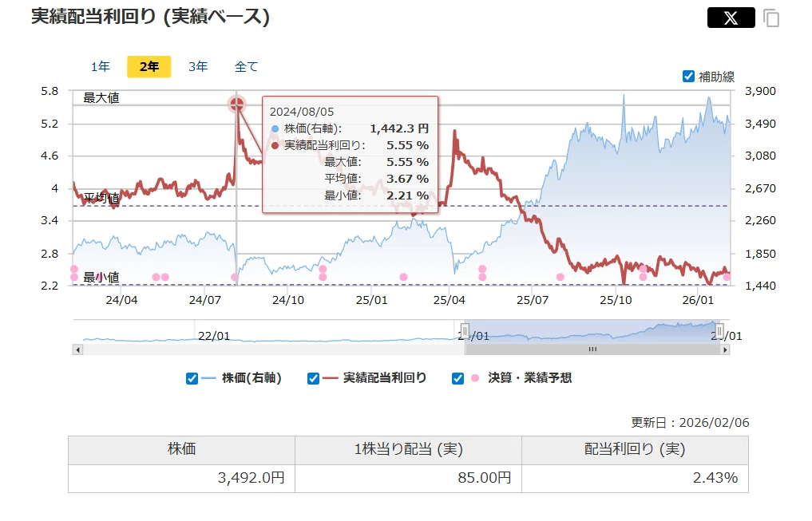Screen dimensions: 812x521
Task: Click the pink earnings marker near 25/01
Action: [403, 278]
